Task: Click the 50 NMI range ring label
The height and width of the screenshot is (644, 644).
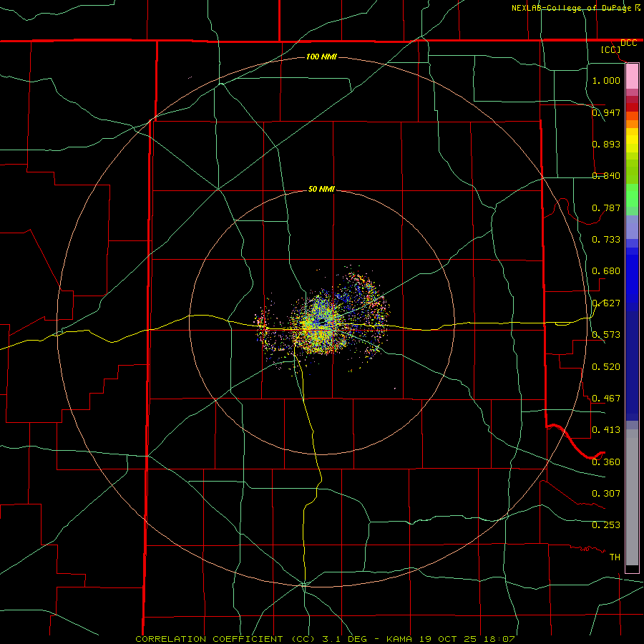Action: click(x=321, y=190)
